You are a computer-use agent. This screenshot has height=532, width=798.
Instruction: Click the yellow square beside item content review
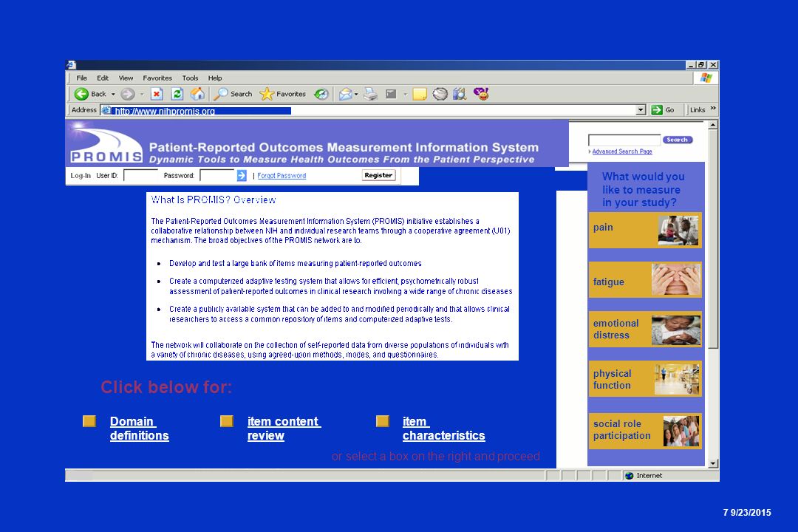227,421
